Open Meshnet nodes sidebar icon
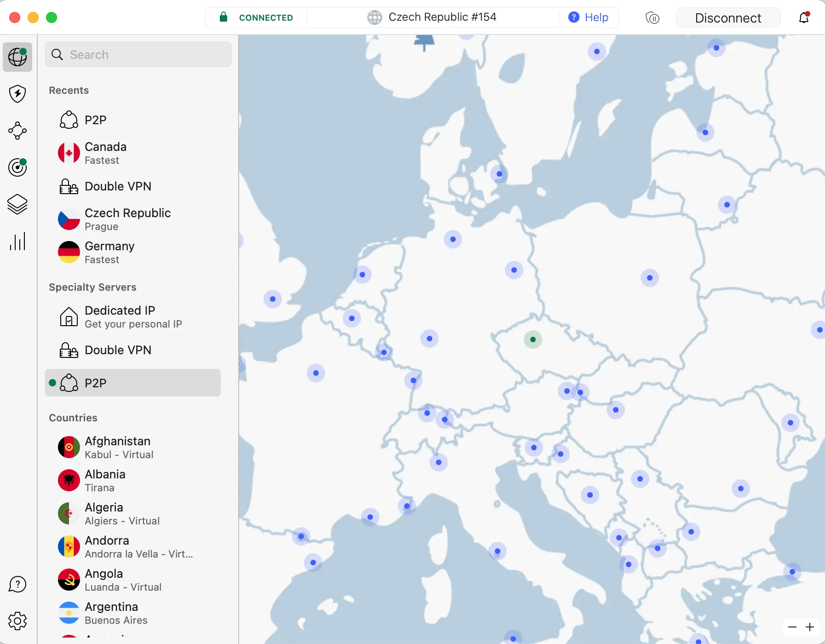 pos(17,131)
